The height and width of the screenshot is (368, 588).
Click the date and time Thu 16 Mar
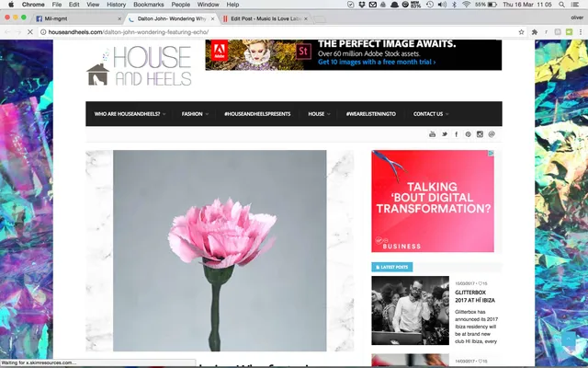[x=526, y=5]
